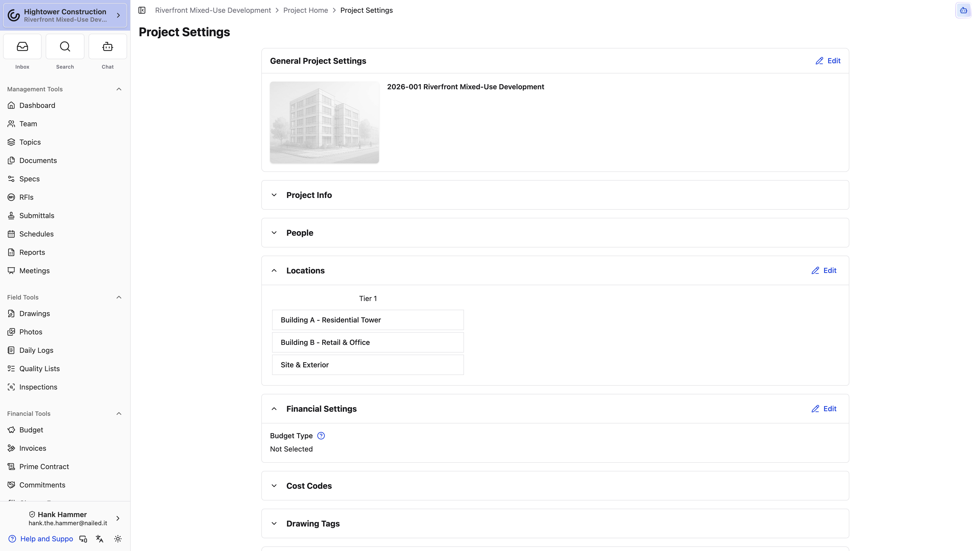Click the Submittals stamp icon
The width and height of the screenshot is (980, 551).
coord(11,216)
